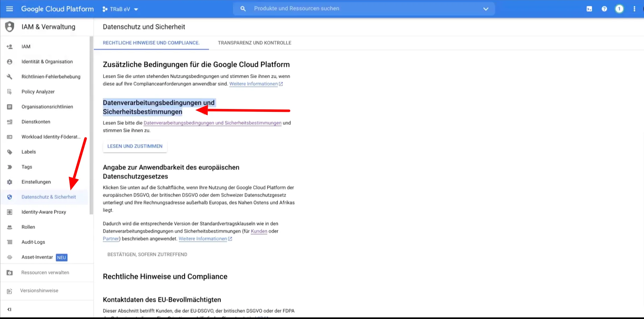
Task: Click Bestätigen, sofern zutreffend button
Action: point(147,254)
